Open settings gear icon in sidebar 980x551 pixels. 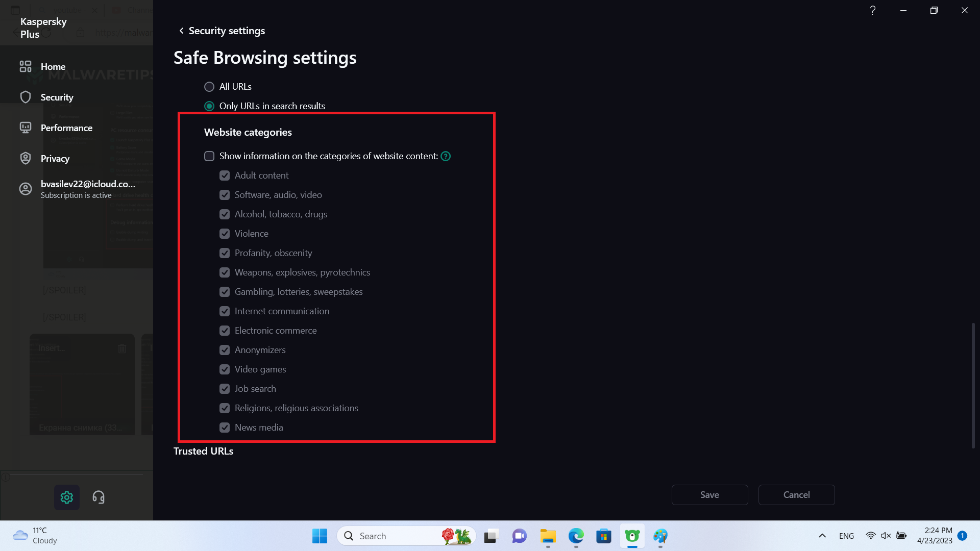coord(67,497)
